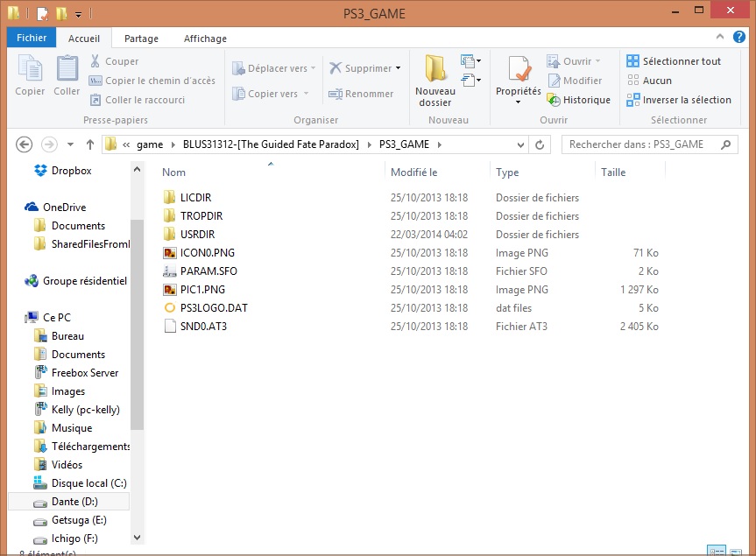Image resolution: width=756 pixels, height=556 pixels.
Task: Click Renommer button
Action: click(x=361, y=94)
